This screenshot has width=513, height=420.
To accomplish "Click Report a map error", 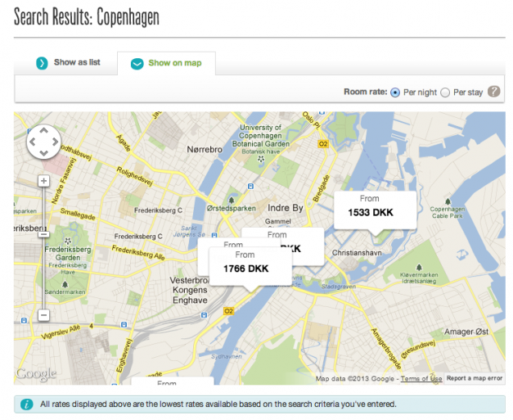I will tap(475, 378).
